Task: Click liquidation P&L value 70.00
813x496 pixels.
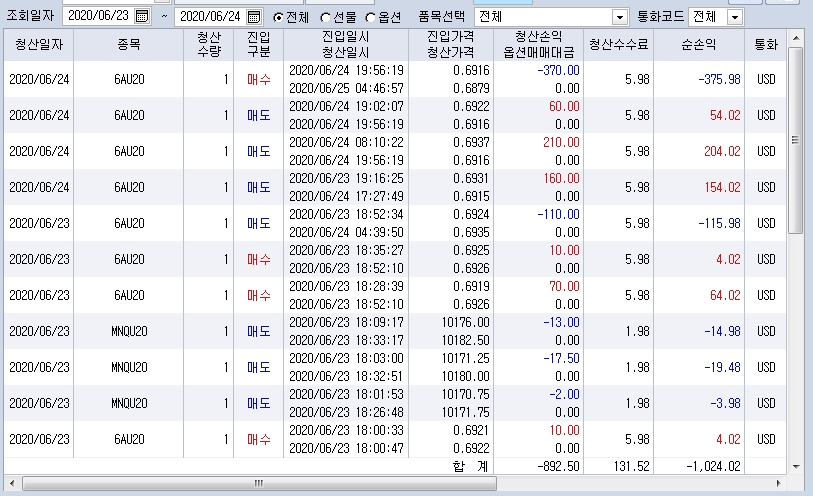Action: click(564, 287)
